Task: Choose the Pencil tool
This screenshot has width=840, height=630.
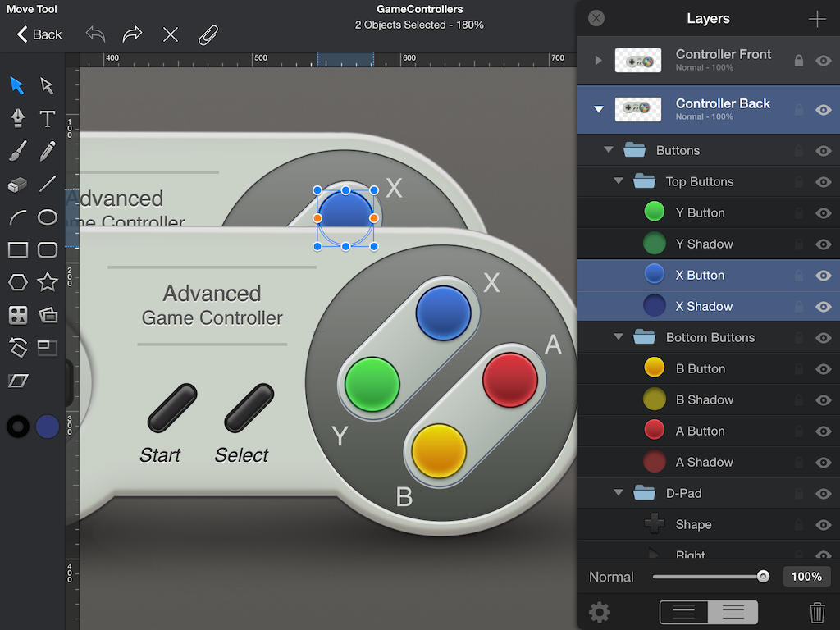Action: point(47,151)
